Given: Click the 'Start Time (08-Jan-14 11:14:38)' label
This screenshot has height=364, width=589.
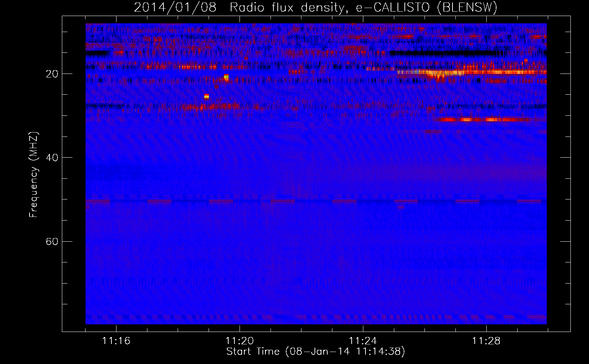Looking at the screenshot, I should [x=316, y=352].
